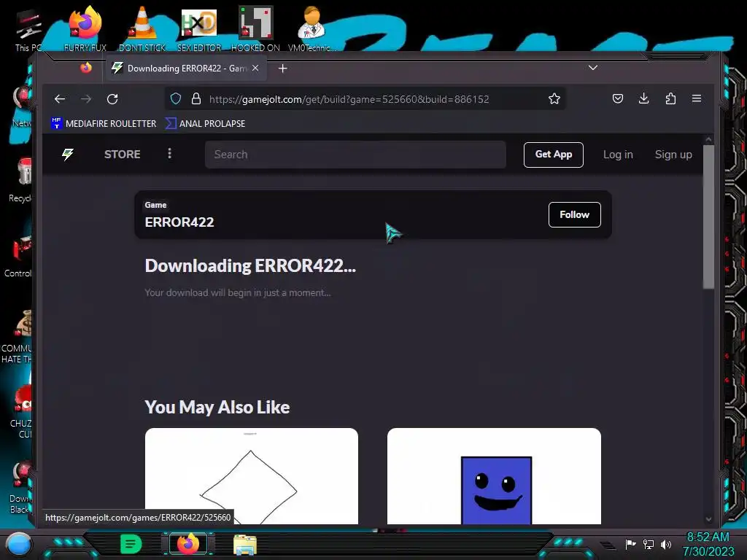Click the address bar URL
The height and width of the screenshot is (560, 747).
point(349,99)
